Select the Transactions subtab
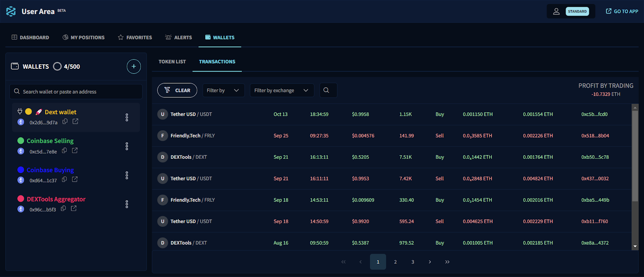Image resolution: width=644 pixels, height=277 pixels. [217, 62]
